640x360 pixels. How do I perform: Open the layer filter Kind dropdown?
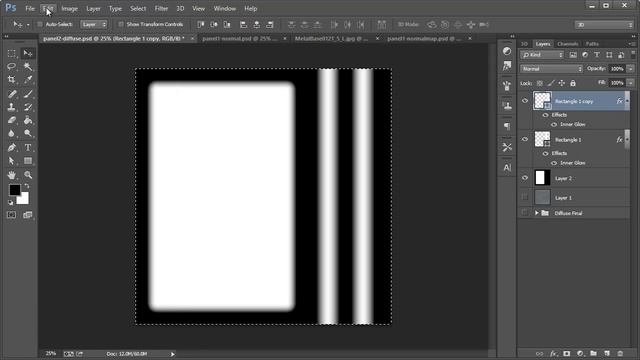[x=542, y=55]
